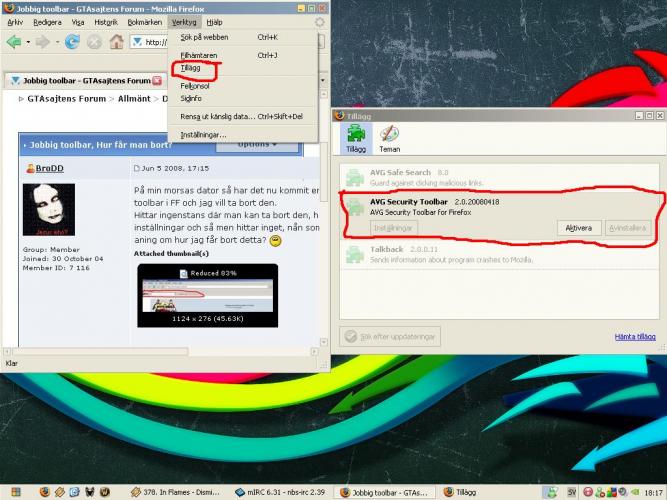Choose Sök på webben in Verktyg menu

(243, 37)
